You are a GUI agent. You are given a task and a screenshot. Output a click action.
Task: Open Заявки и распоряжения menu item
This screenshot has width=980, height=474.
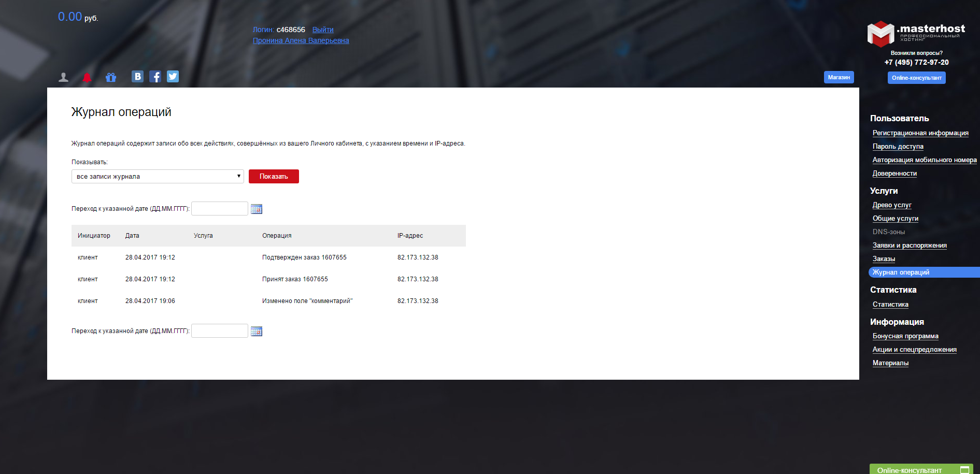point(910,246)
